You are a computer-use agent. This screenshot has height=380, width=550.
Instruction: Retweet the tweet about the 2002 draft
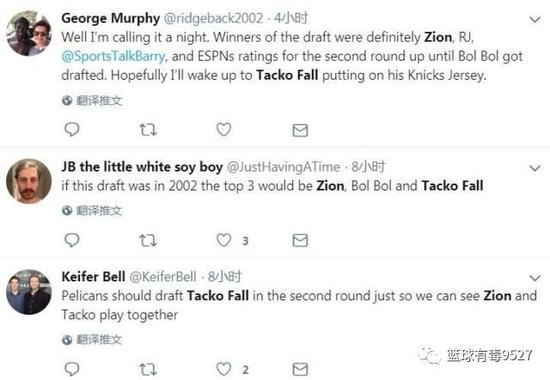[x=148, y=240]
